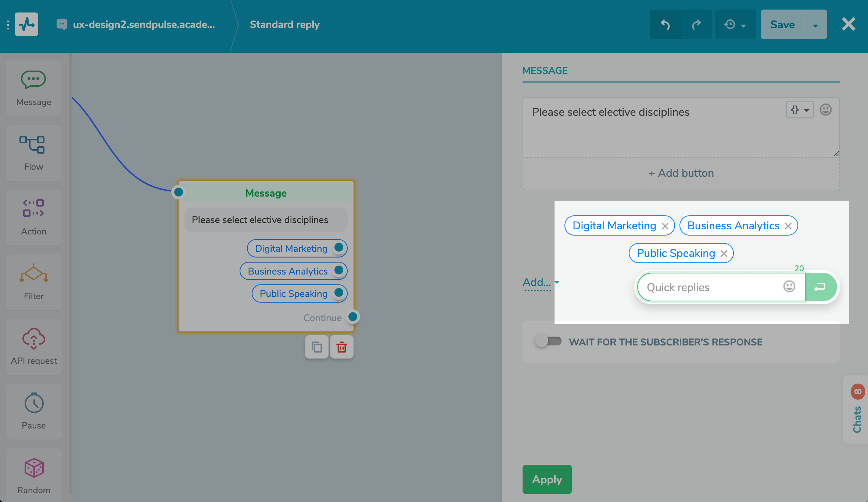Screen dimensions: 868x502
Task: Select the Action block in the sidebar
Action: 33,218
